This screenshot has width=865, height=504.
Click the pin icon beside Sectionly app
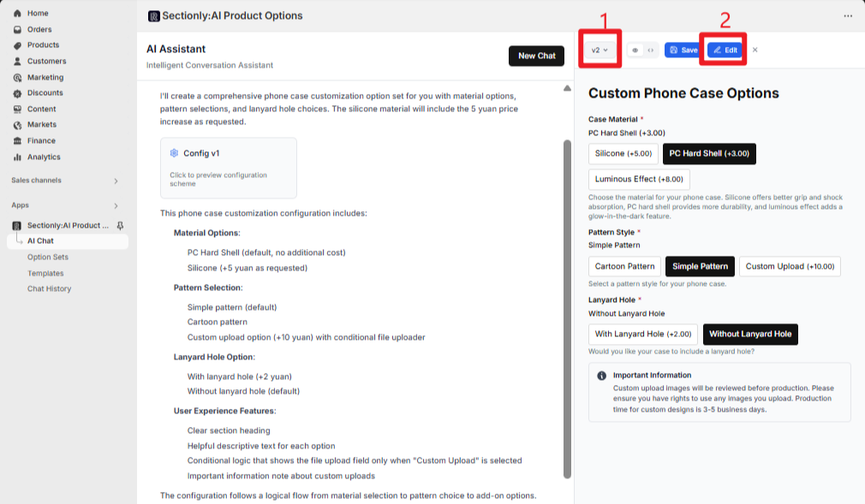point(120,226)
